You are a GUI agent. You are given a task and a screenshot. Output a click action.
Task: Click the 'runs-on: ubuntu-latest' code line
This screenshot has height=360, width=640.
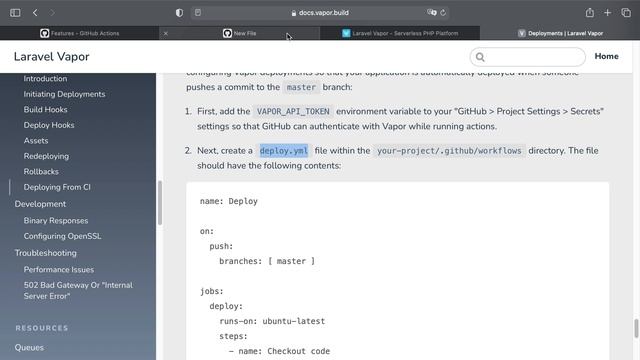coord(272,321)
